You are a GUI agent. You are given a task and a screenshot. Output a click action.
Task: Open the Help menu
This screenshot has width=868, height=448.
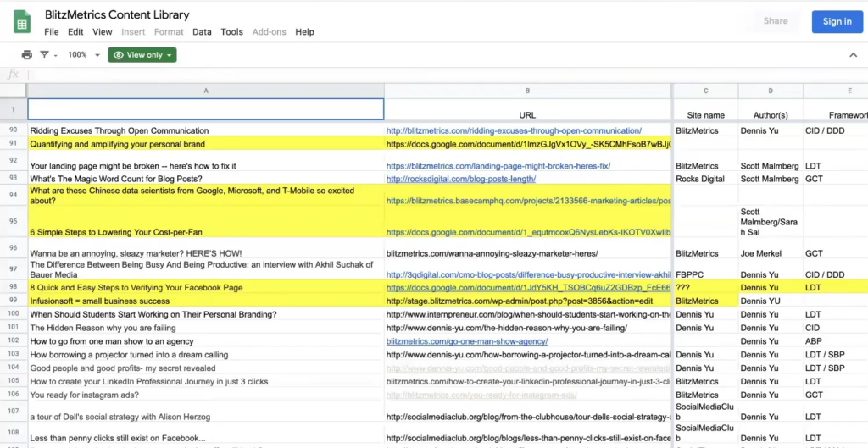tap(304, 32)
